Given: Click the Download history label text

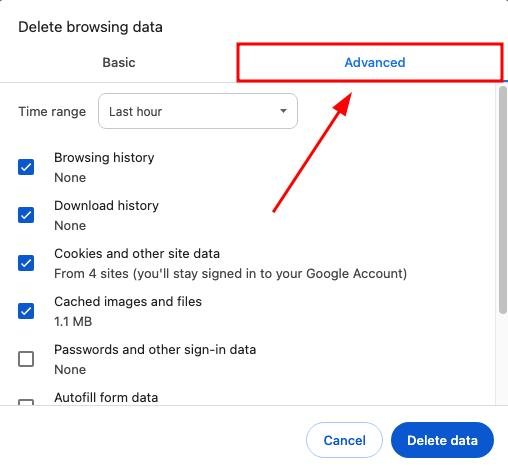Looking at the screenshot, I should [x=106, y=206].
